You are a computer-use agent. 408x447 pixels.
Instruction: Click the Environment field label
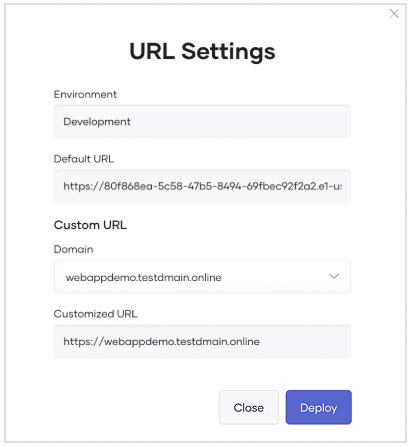click(x=85, y=94)
